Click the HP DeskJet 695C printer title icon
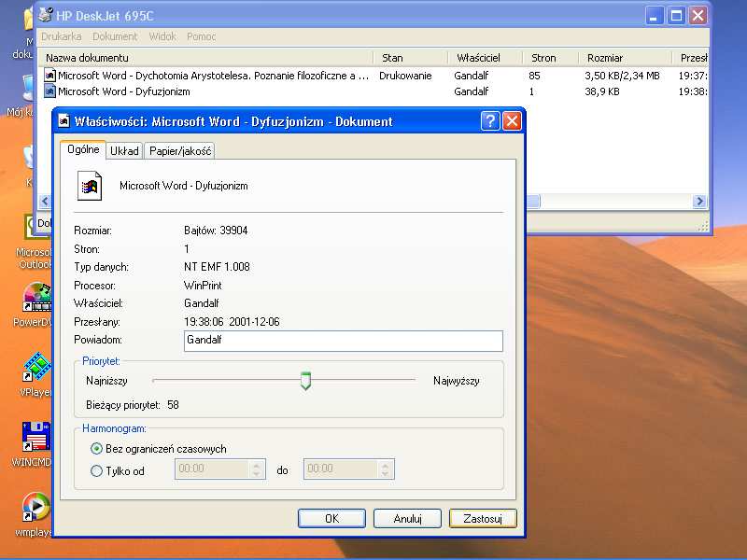The image size is (747, 560). (x=46, y=15)
